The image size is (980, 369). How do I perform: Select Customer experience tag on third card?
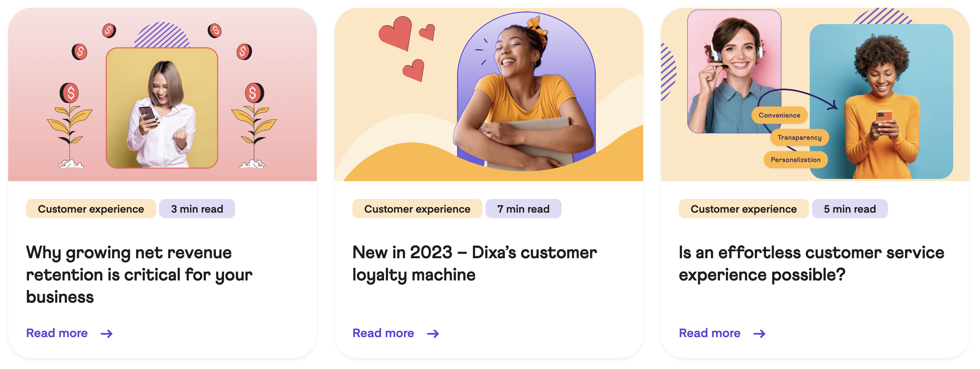[x=743, y=209]
